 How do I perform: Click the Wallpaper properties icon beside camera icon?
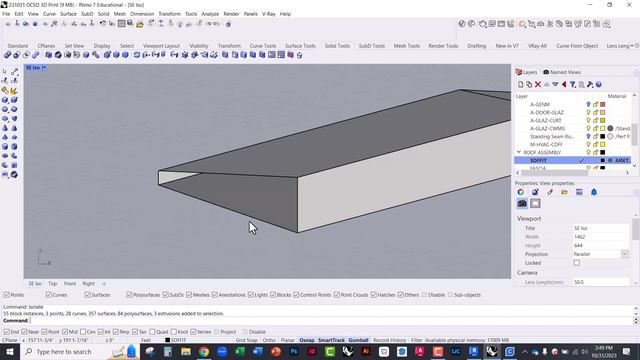[x=535, y=203]
